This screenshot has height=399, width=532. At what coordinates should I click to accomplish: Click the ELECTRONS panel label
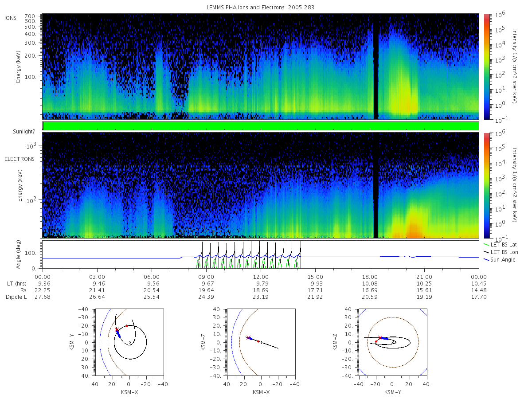[x=19, y=159]
